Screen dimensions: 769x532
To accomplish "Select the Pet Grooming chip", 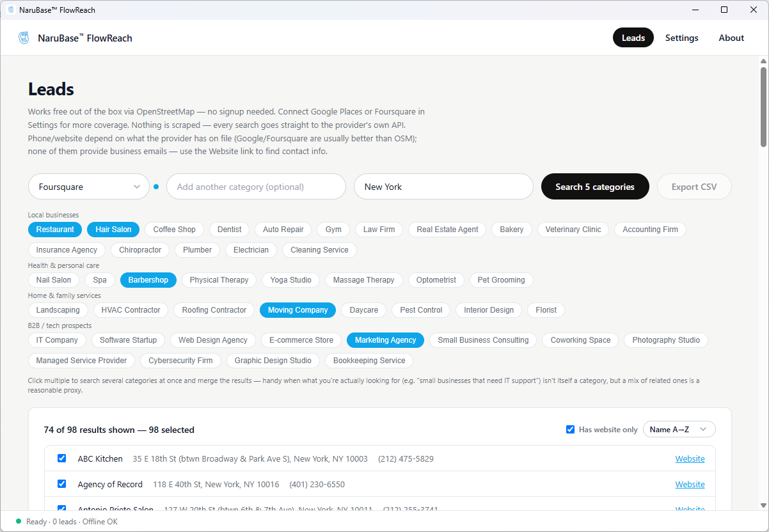I will tap(502, 280).
